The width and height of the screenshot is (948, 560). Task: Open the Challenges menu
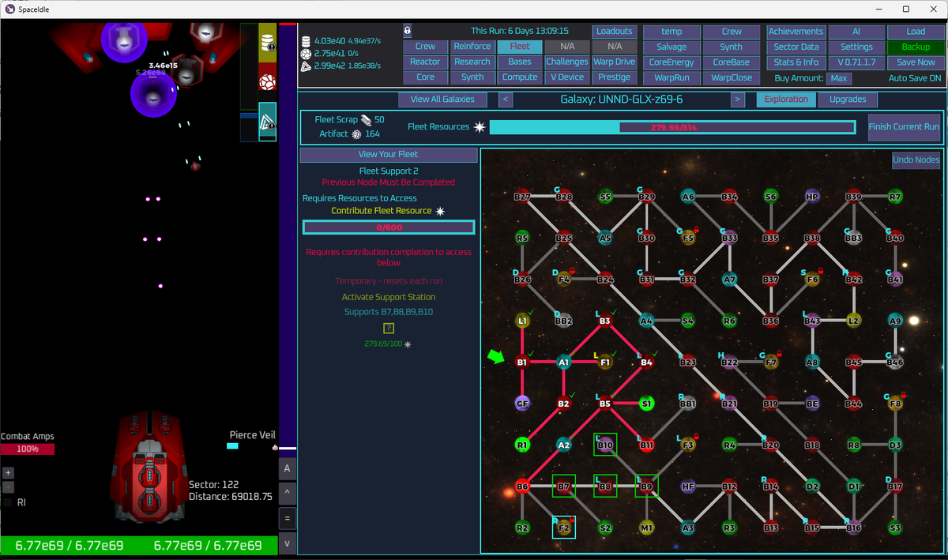coord(567,62)
